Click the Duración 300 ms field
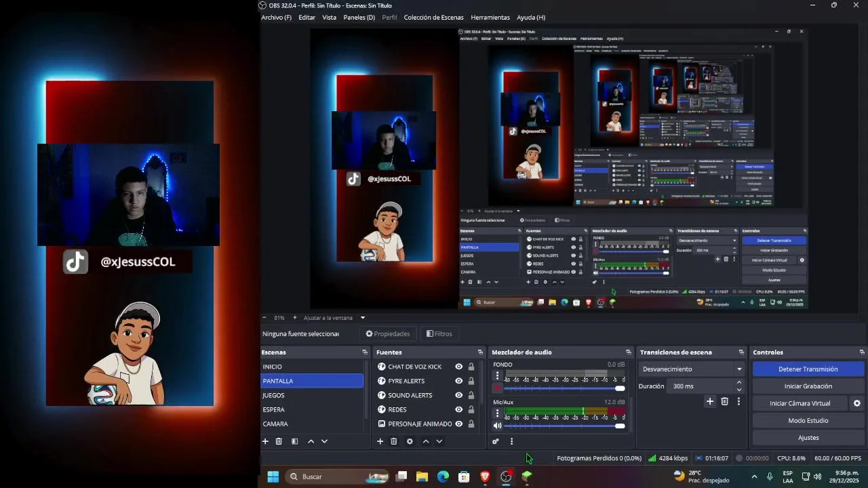The height and width of the screenshot is (488, 868). pos(705,386)
